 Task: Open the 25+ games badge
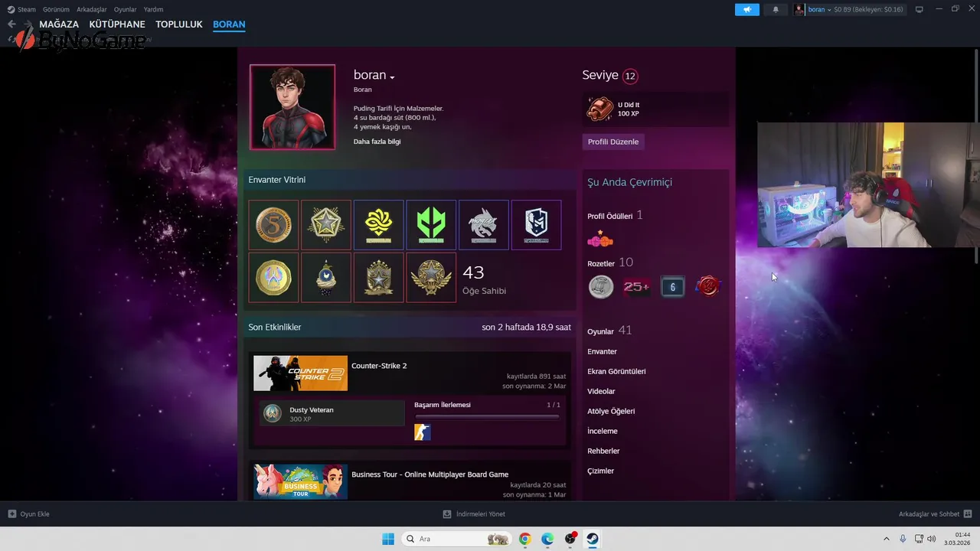[637, 287]
